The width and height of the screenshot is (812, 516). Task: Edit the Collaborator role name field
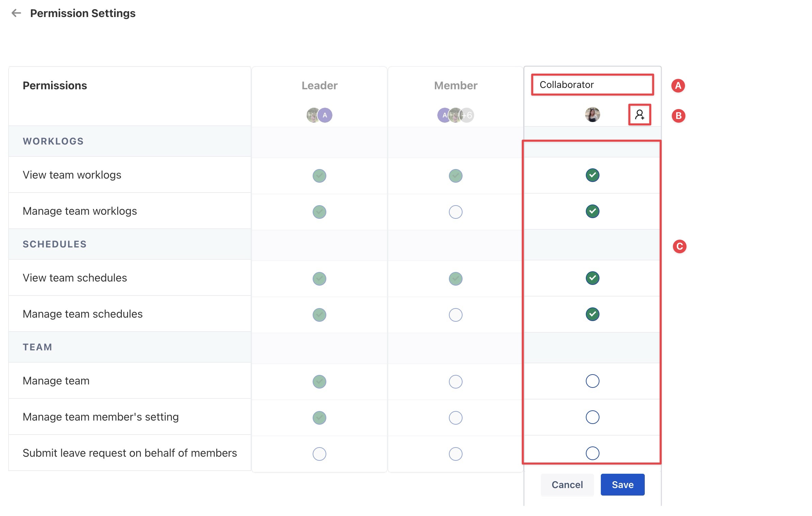click(x=592, y=85)
